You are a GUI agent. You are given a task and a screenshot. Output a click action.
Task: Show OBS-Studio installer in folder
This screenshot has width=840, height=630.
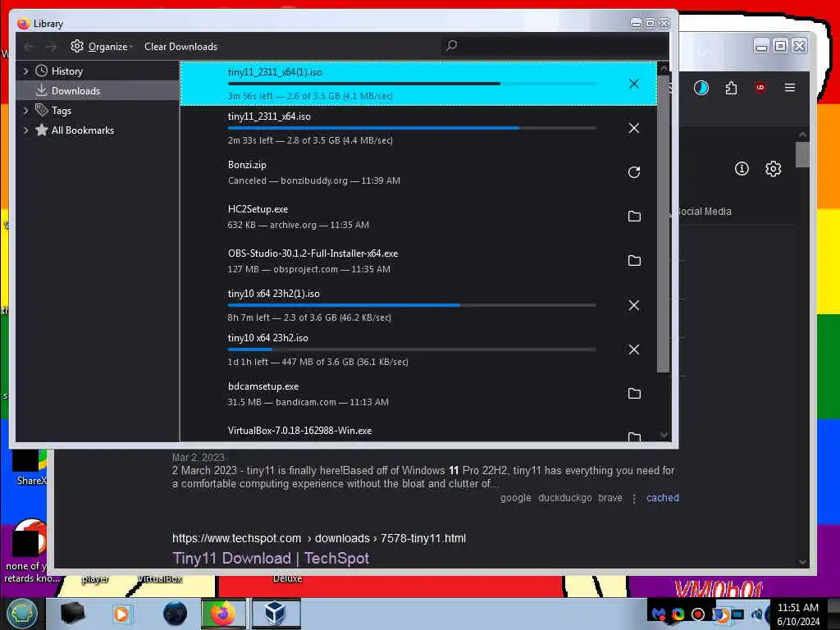(634, 260)
